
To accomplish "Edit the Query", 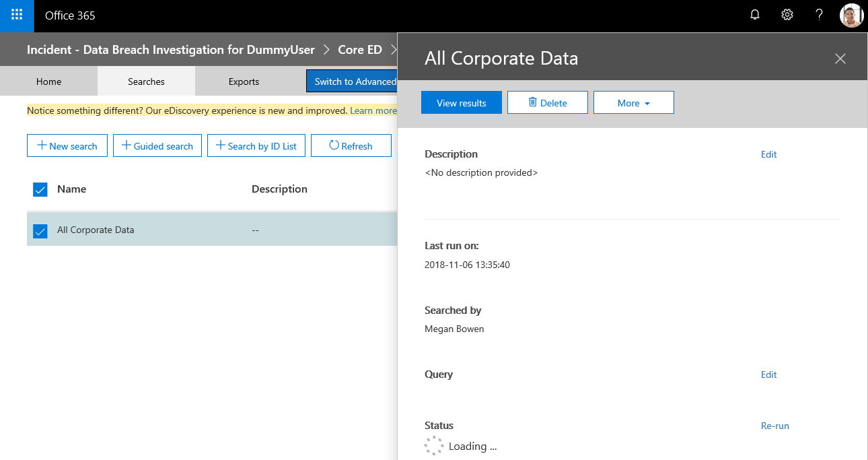I will [768, 374].
